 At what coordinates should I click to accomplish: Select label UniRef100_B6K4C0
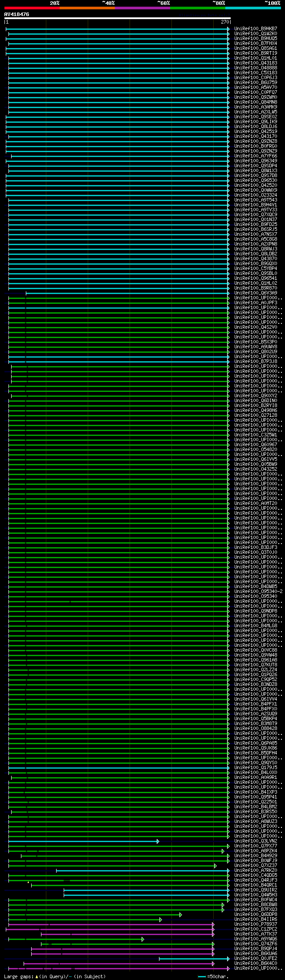256,963
